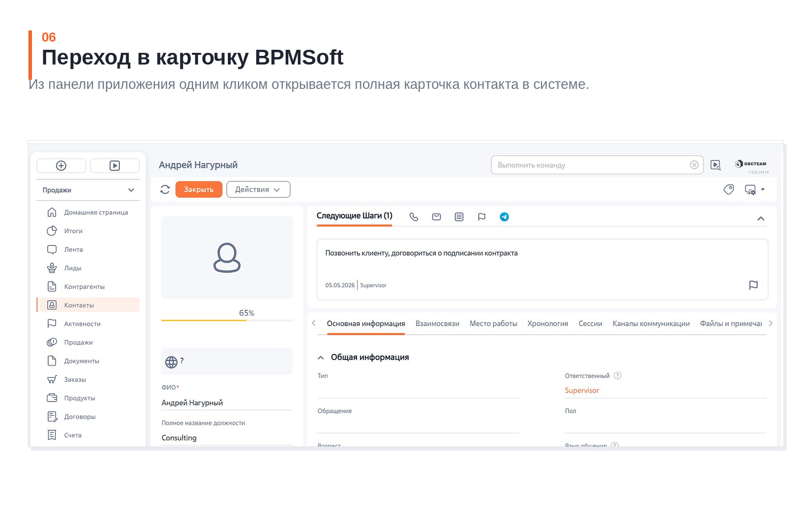The width and height of the screenshot is (812, 508).
Task: Click the plus quick-add button in sidebar
Action: [61, 166]
